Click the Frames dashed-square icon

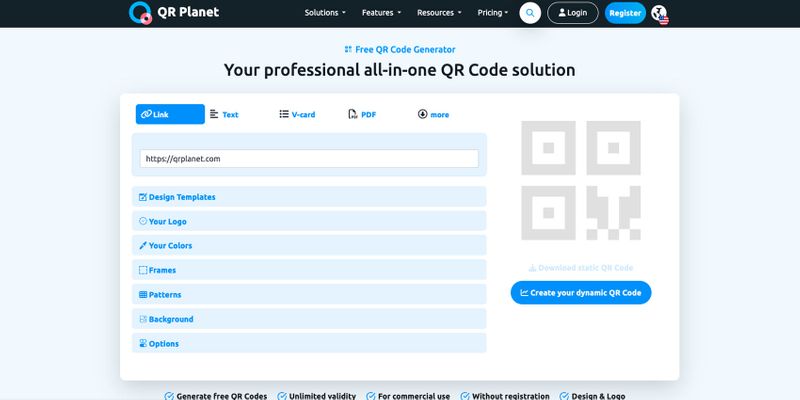(x=143, y=270)
